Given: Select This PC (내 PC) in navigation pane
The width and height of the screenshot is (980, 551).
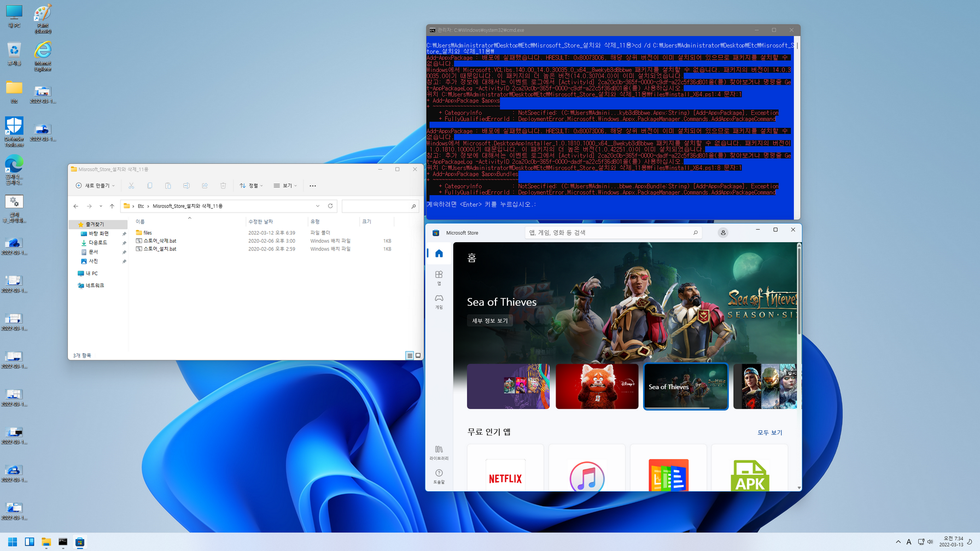Looking at the screenshot, I should 91,273.
